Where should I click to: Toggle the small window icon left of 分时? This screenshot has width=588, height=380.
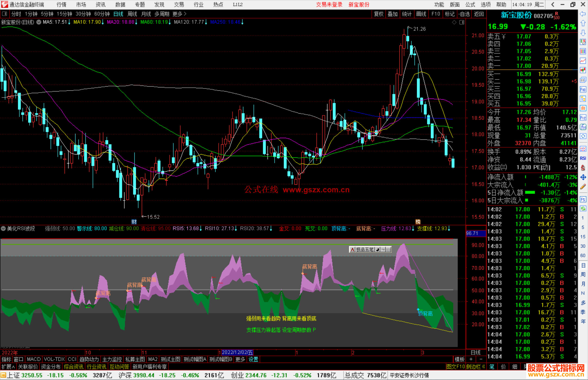coord(5,14)
